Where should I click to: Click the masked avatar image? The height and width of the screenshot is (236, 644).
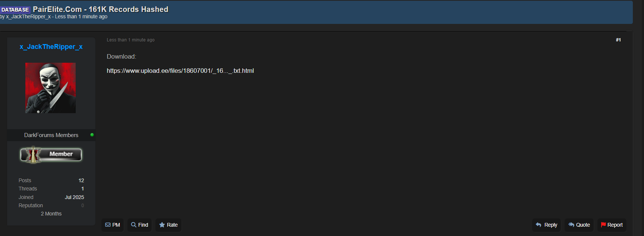click(50, 88)
